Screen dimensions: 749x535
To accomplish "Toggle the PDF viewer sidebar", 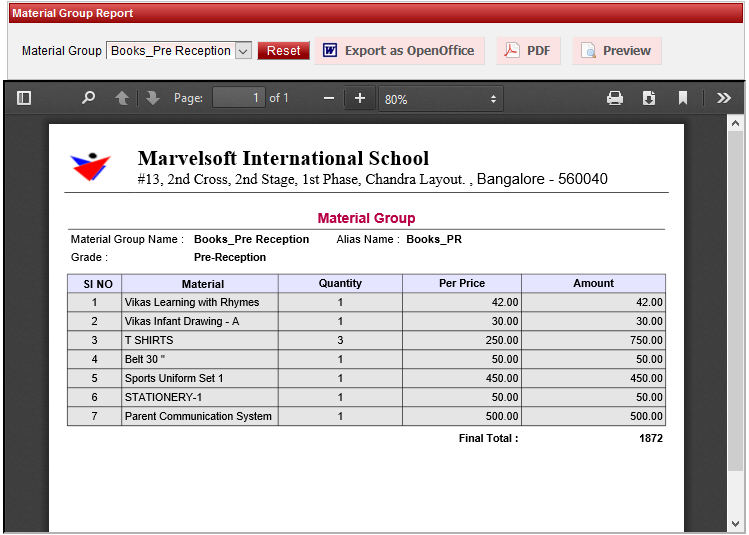I will (24, 98).
